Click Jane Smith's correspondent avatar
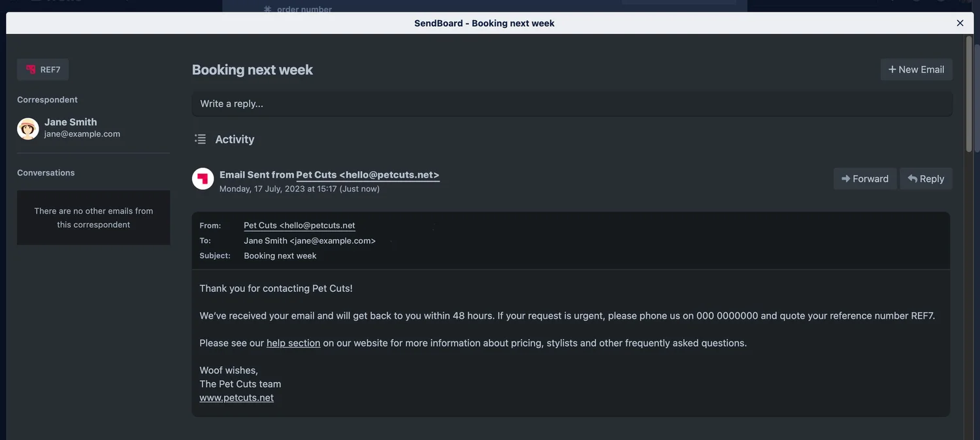Screen dimensions: 980x440 [x=27, y=128]
